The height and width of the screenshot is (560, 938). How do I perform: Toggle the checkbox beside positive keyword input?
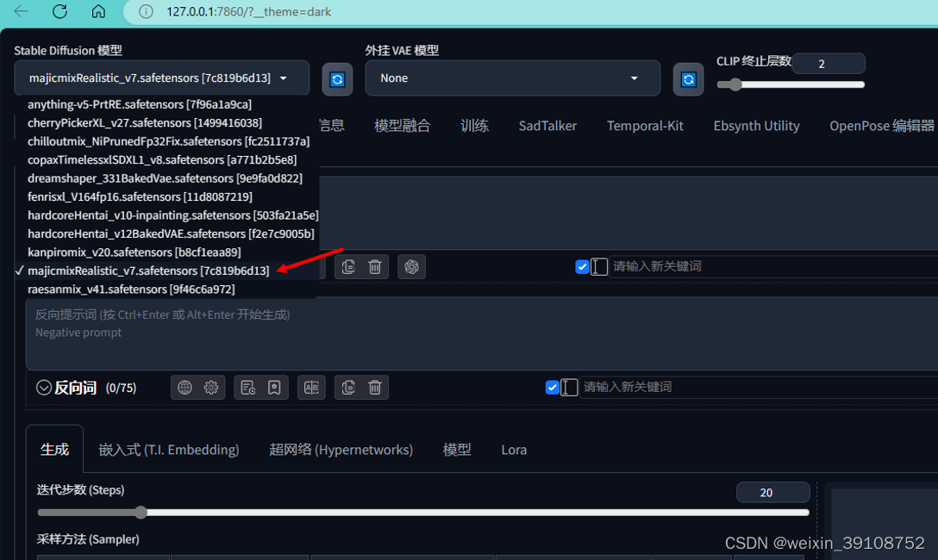[582, 266]
